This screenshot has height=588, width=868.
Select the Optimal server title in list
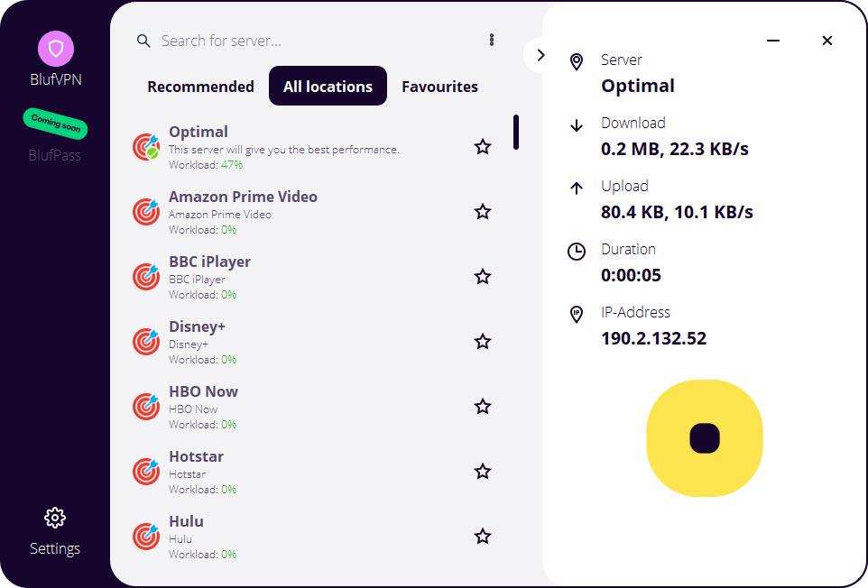(x=199, y=132)
